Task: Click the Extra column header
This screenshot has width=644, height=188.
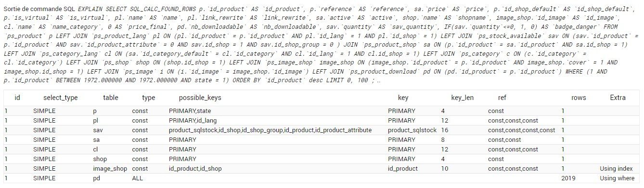Action: pyautogui.click(x=618, y=98)
